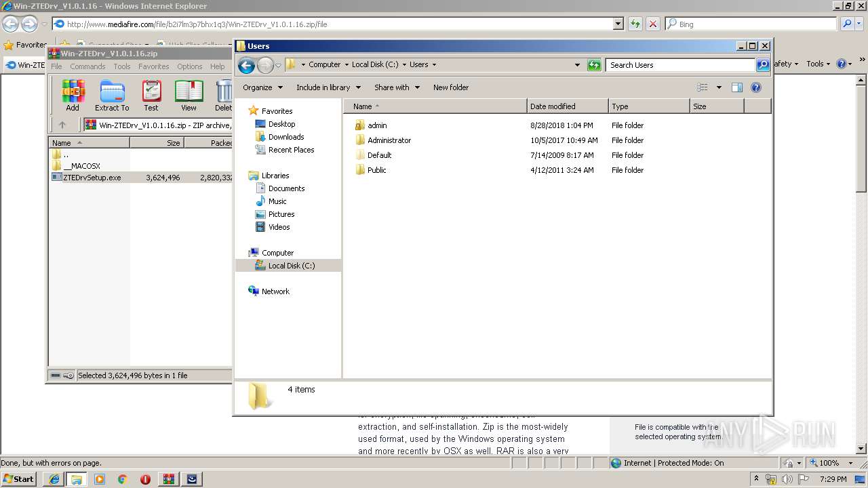Click IE Favorites button
Image resolution: width=868 pixels, height=488 pixels.
point(25,45)
